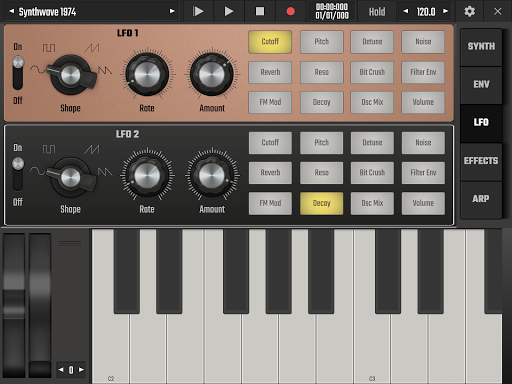The width and height of the screenshot is (512, 384).
Task: Select sawtooth wave shape icon on LFO 2
Action: (92, 149)
